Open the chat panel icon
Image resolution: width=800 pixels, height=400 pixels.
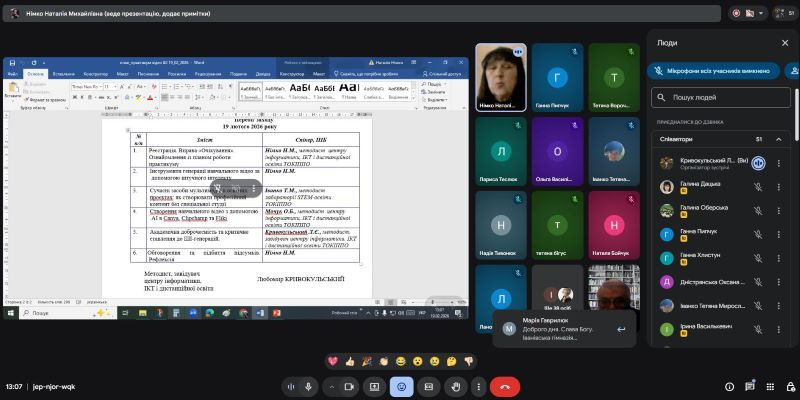[x=750, y=386]
